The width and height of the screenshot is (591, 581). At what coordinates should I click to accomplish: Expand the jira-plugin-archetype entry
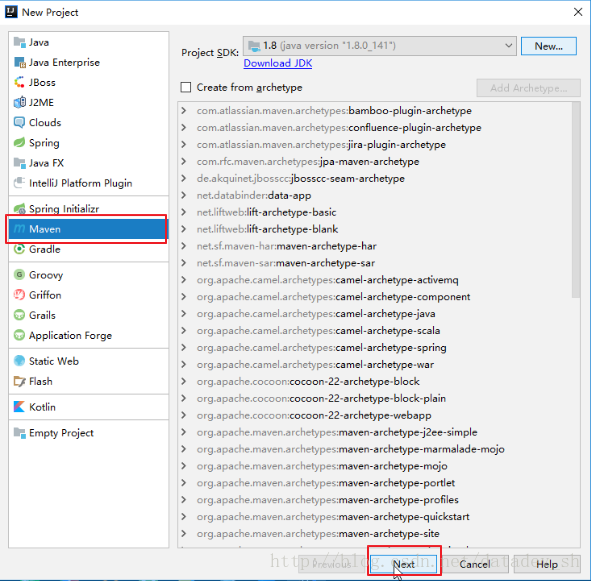point(184,144)
